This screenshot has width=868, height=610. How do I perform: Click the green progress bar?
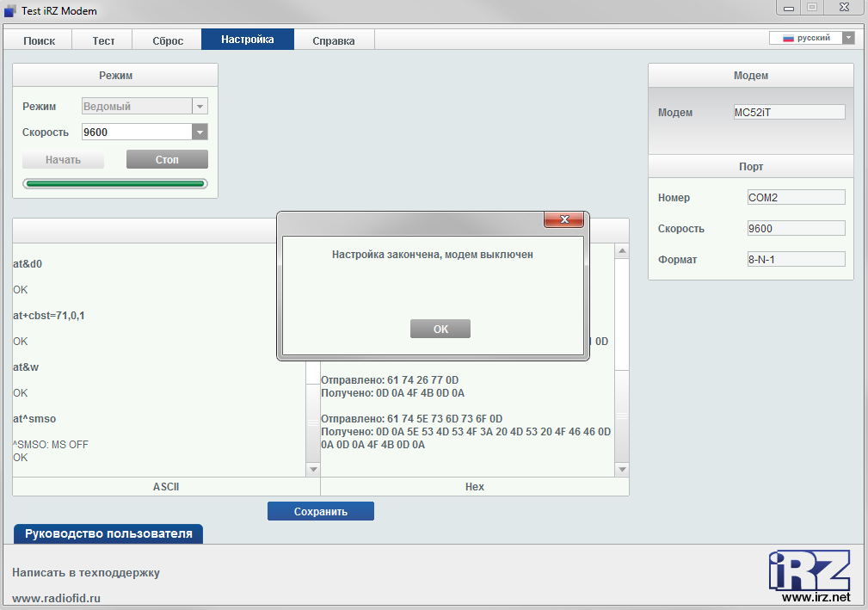[x=114, y=183]
